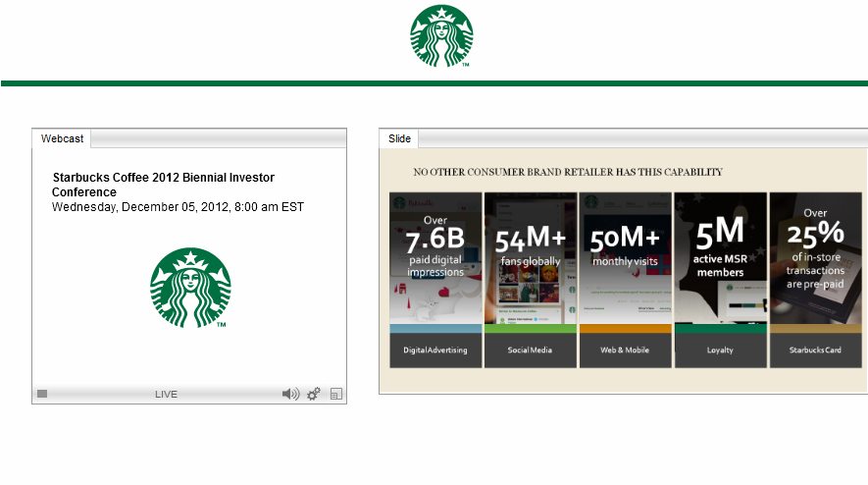Image resolution: width=868 pixels, height=485 pixels.
Task: Click the LIVE status text in player
Action: coord(166,394)
